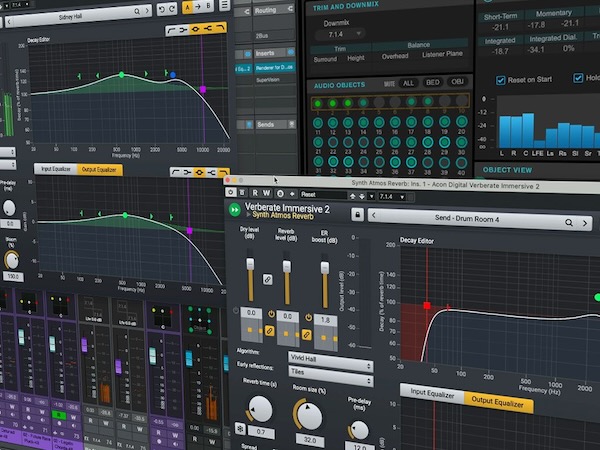Click the Reset preset name field
Viewport: 600px width, 450px height.
(323, 194)
